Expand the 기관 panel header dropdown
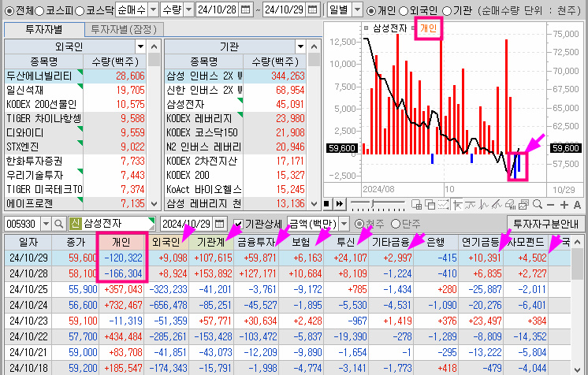The height and width of the screenshot is (375, 588). click(x=300, y=46)
